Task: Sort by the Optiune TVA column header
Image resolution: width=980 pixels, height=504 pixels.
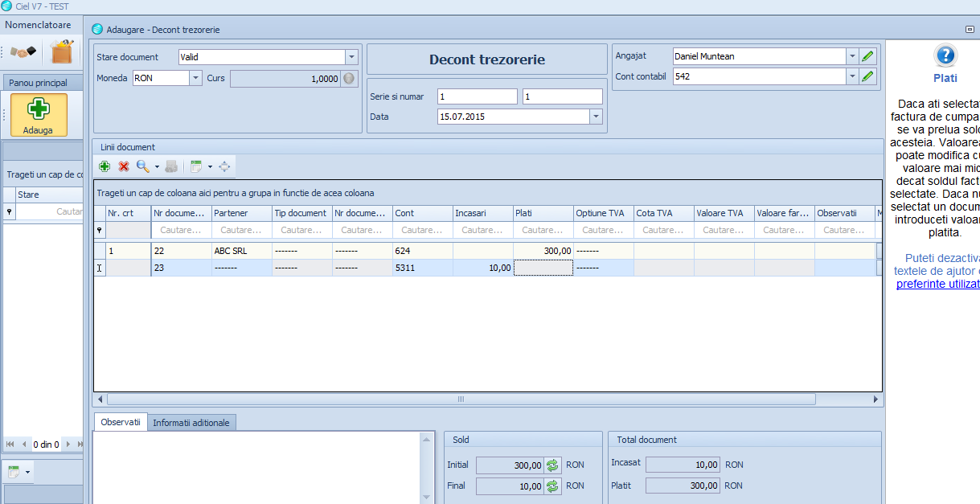Action: click(603, 213)
